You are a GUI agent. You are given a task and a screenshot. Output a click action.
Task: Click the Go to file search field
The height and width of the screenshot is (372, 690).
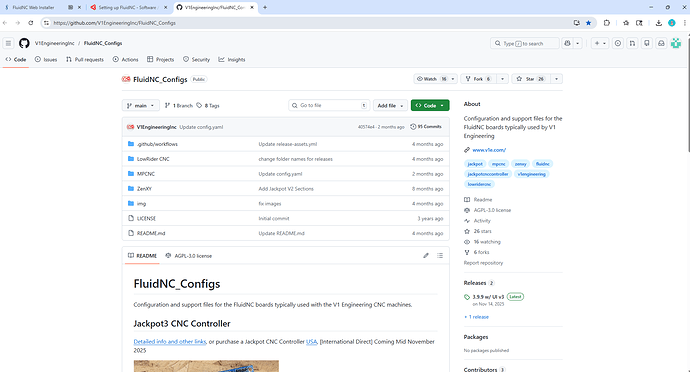(329, 106)
